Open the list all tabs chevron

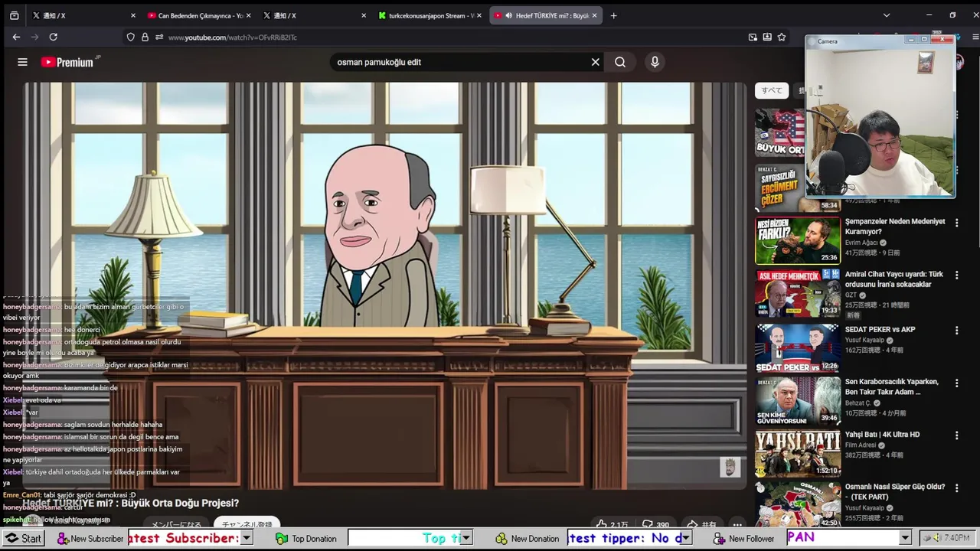point(887,15)
